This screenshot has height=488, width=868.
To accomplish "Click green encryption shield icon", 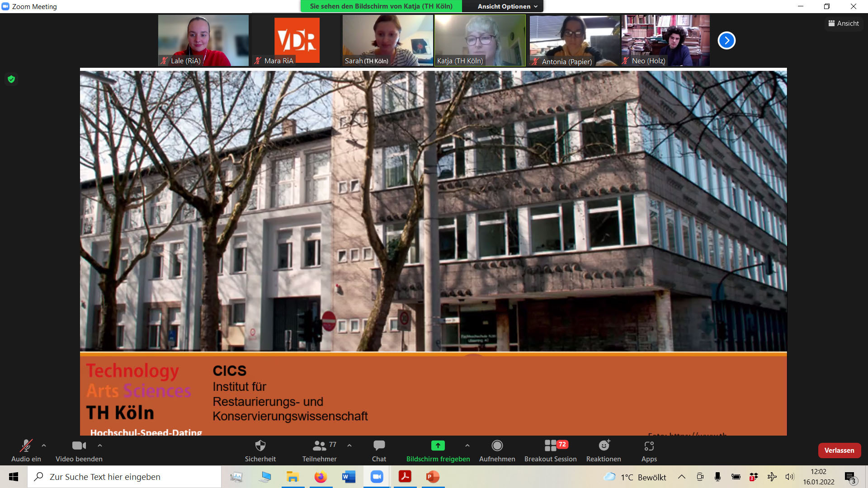I will [x=11, y=79].
